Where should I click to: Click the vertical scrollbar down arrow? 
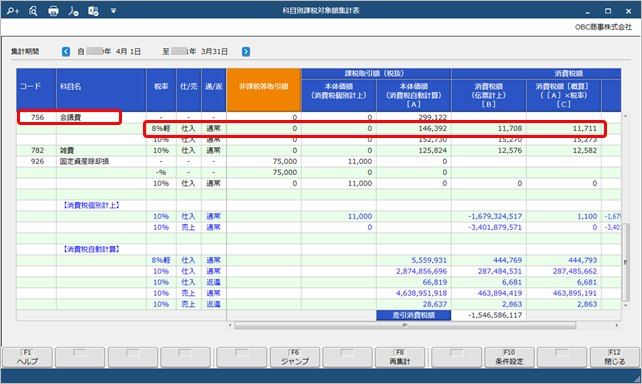(x=625, y=305)
